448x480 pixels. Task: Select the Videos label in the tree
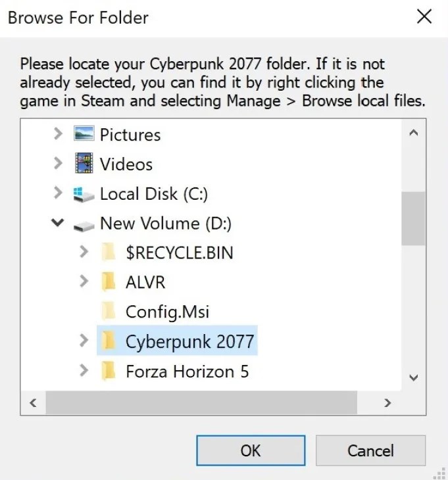coord(126,164)
